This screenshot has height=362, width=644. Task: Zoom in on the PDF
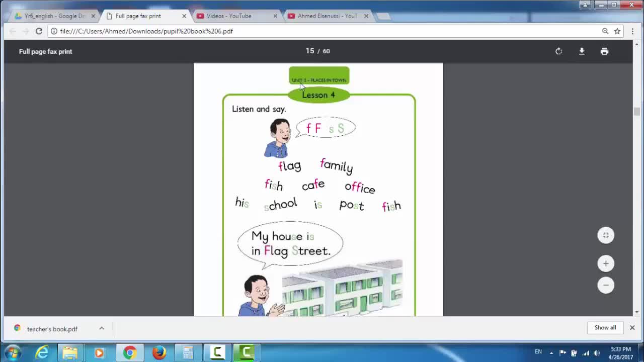click(606, 263)
